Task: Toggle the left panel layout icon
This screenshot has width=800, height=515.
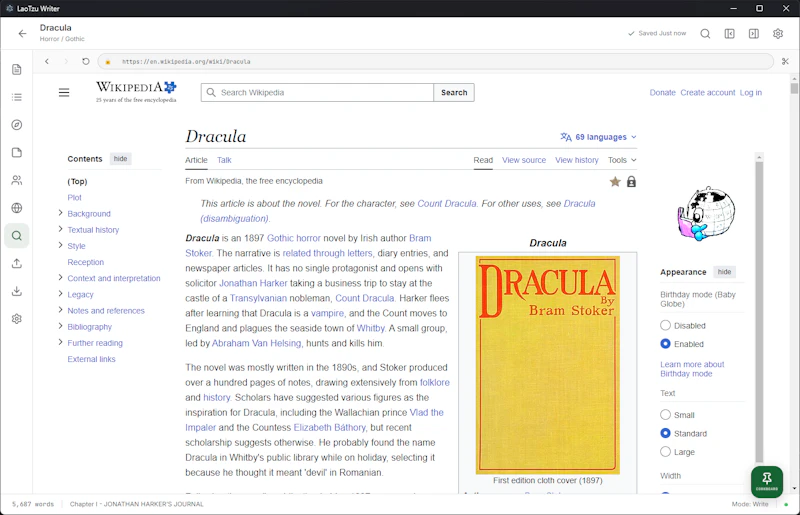Action: (730, 34)
